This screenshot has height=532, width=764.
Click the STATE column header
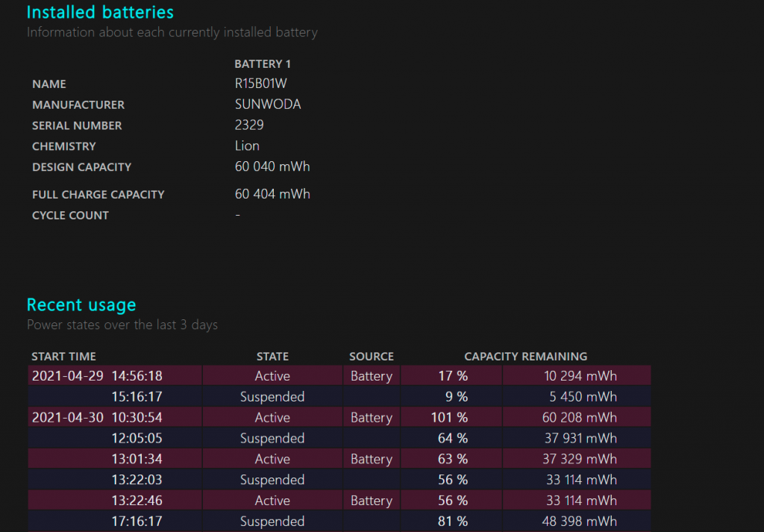(272, 357)
